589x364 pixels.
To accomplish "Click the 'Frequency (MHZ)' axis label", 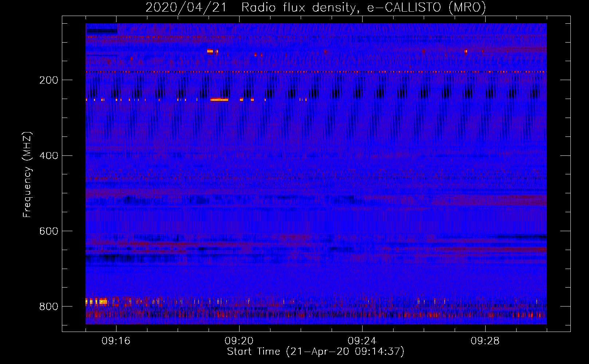I will 27,175.
